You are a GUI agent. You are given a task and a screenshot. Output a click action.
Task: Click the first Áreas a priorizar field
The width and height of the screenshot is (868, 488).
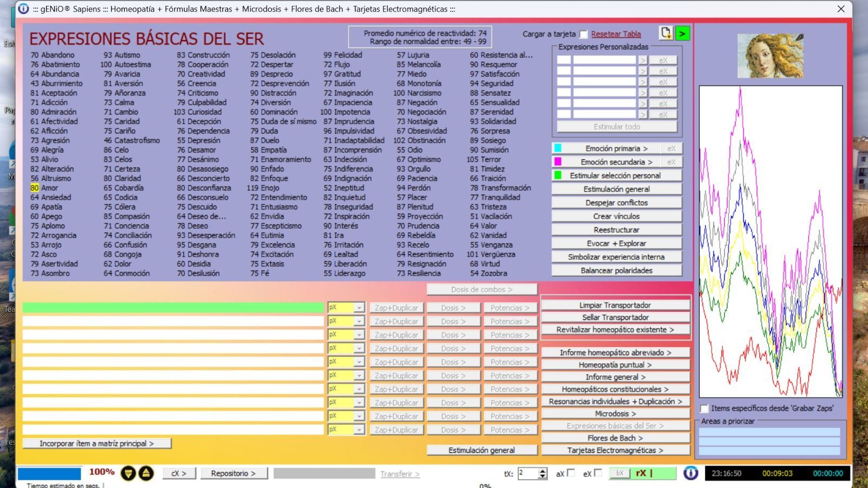[x=769, y=432]
